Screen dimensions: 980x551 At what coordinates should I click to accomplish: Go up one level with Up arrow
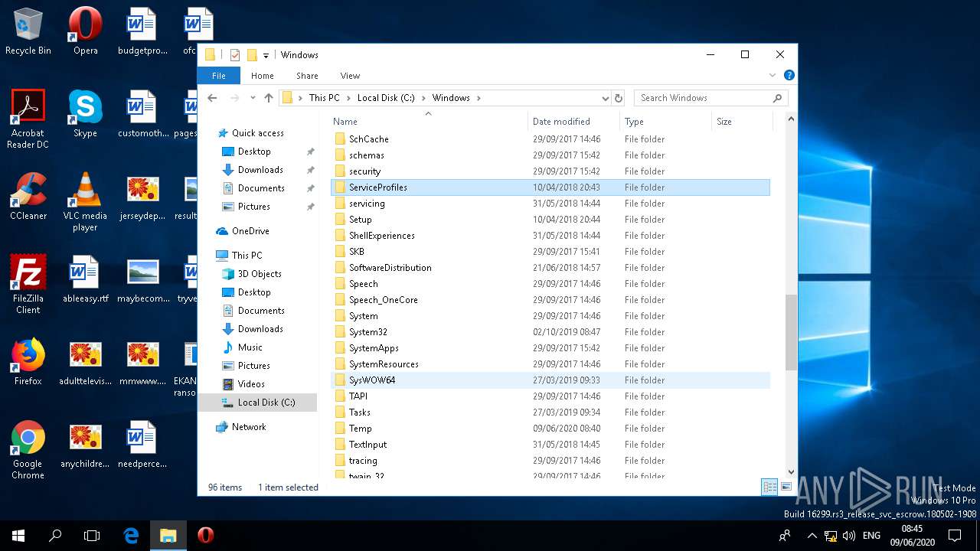(268, 98)
